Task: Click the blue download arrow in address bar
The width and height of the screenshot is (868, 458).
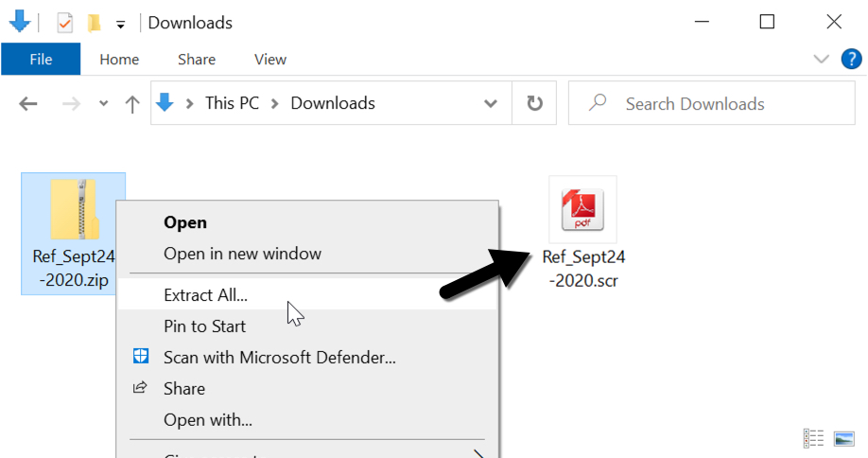Action: 165,102
